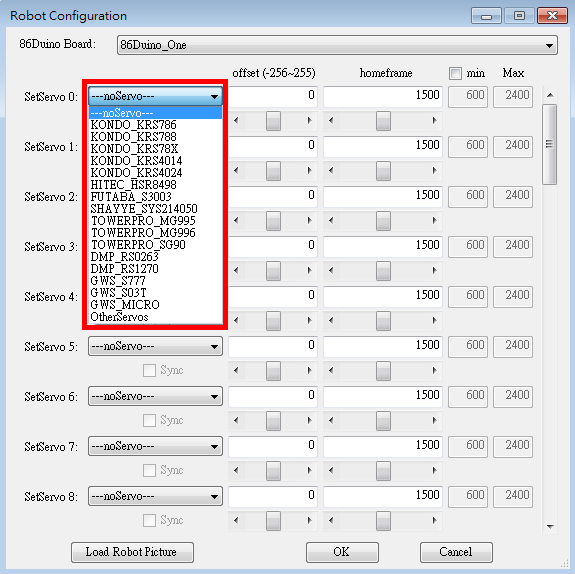Viewport: 575px width, 574px height.
Task: Click the SetServo 1 homeframe value field
Action: 383,146
